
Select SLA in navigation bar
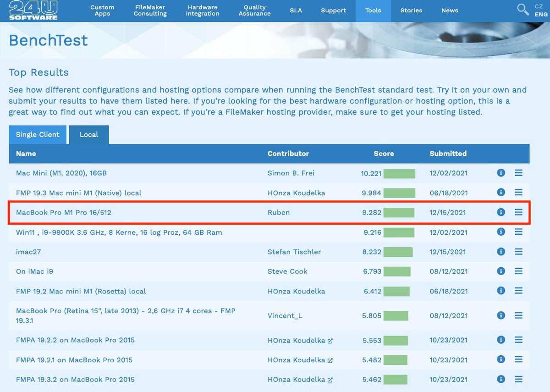coord(296,11)
